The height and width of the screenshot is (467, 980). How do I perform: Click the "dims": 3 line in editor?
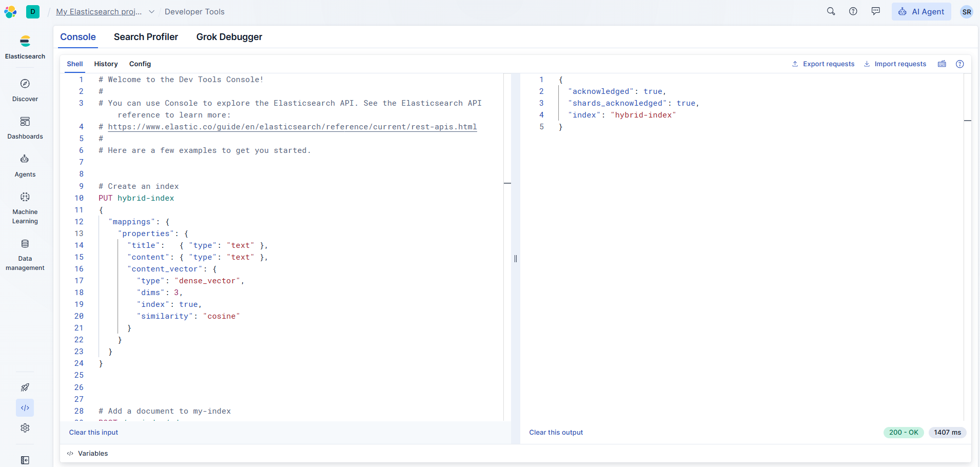(x=160, y=293)
